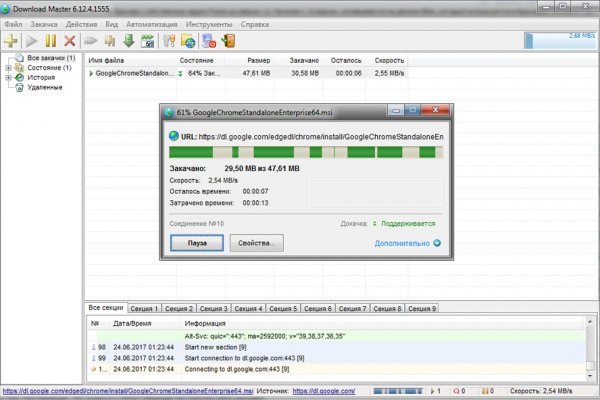Screen dimensions: 600x400
Task: Select log row Connecting to dl.google.com:443
Action: click(x=337, y=369)
